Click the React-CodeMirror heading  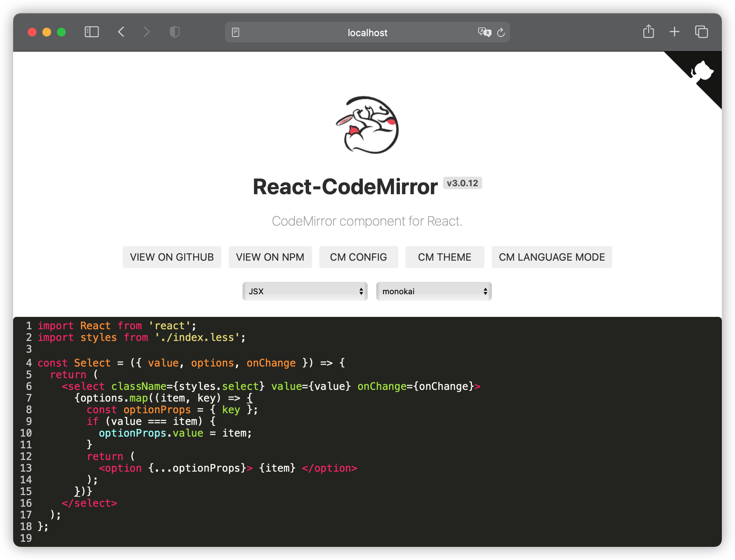pyautogui.click(x=345, y=187)
